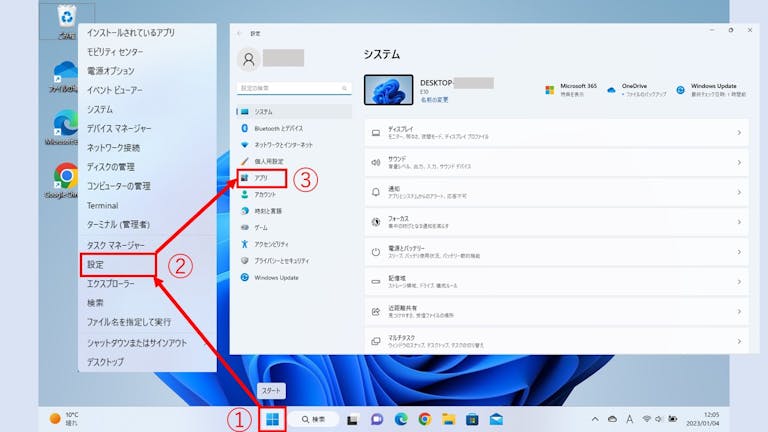The height and width of the screenshot is (432, 768).
Task: Open the OneDrive status tile
Action: pyautogui.click(x=637, y=90)
